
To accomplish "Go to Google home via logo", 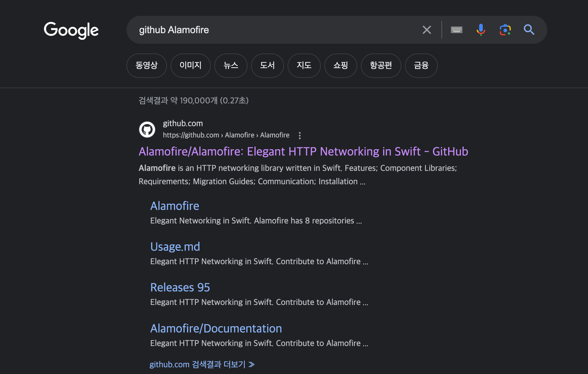I will point(71,30).
